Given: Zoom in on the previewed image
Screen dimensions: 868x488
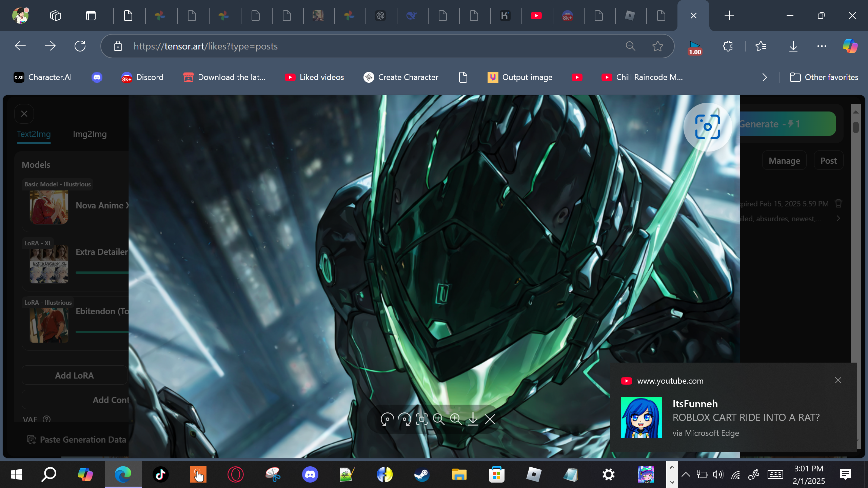Looking at the screenshot, I should pos(456,419).
